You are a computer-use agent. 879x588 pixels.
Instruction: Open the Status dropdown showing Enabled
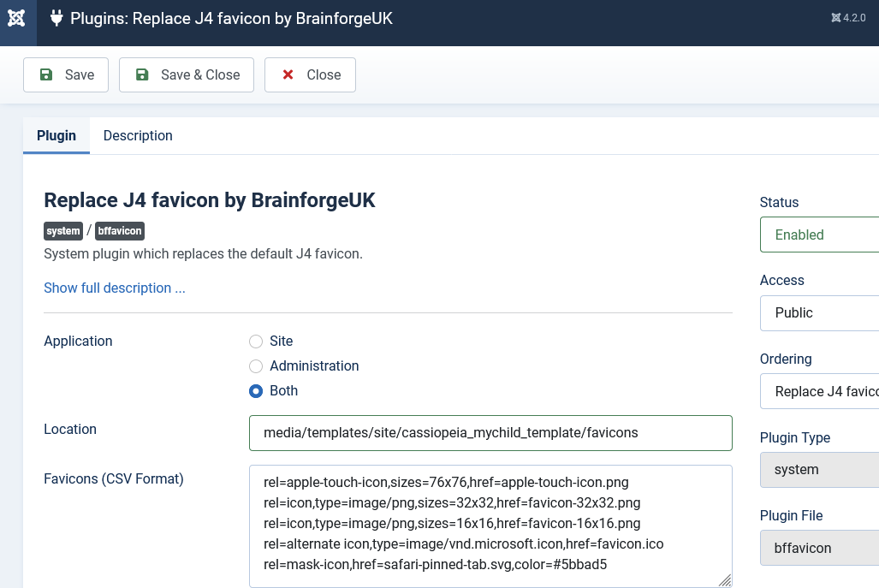(x=820, y=235)
